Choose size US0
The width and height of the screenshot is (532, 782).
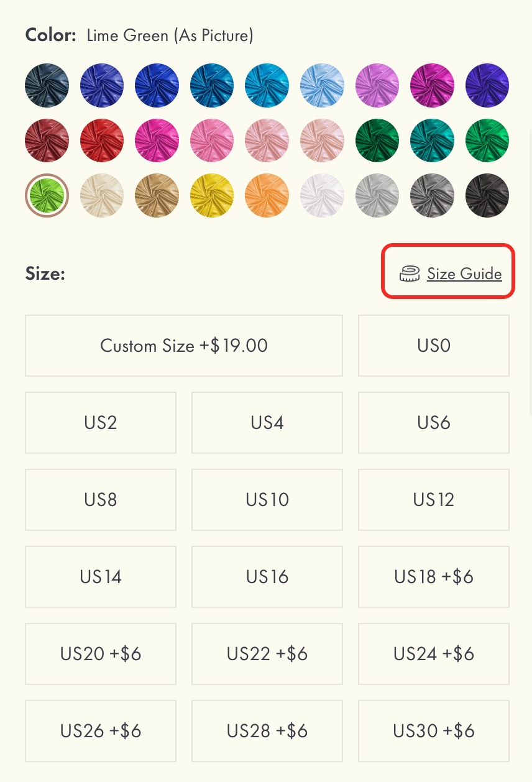434,346
